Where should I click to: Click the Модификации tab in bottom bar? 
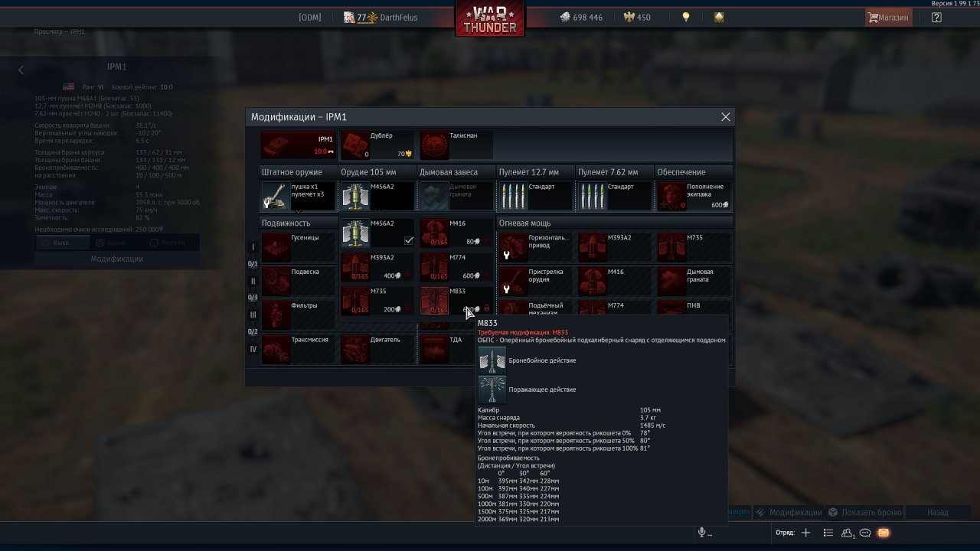pos(789,513)
